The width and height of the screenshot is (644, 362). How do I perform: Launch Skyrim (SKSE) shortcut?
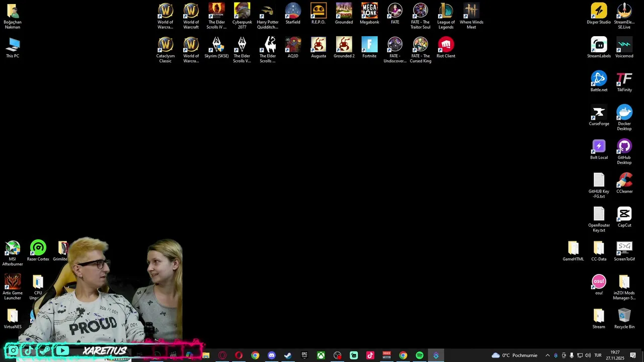(216, 47)
